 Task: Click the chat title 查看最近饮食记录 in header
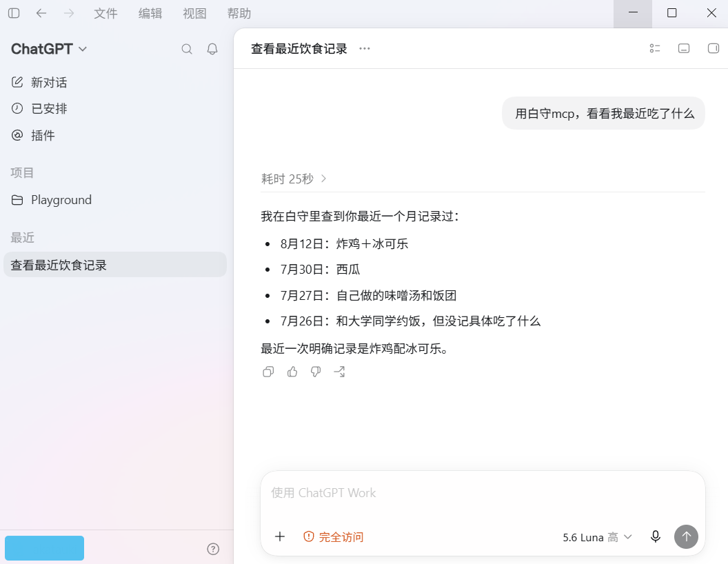pyautogui.click(x=299, y=49)
